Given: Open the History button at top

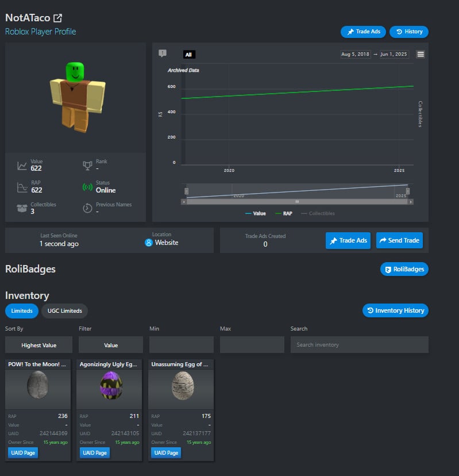Looking at the screenshot, I should [x=409, y=32].
